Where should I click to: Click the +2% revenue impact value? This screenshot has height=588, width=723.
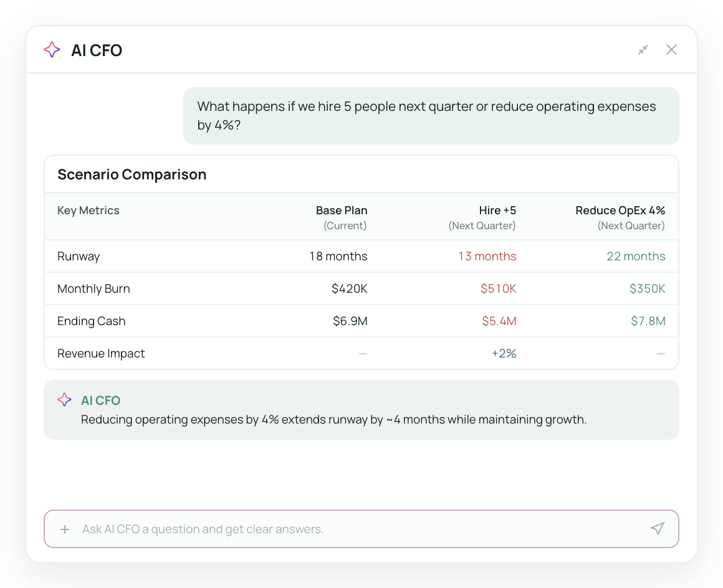click(x=504, y=353)
